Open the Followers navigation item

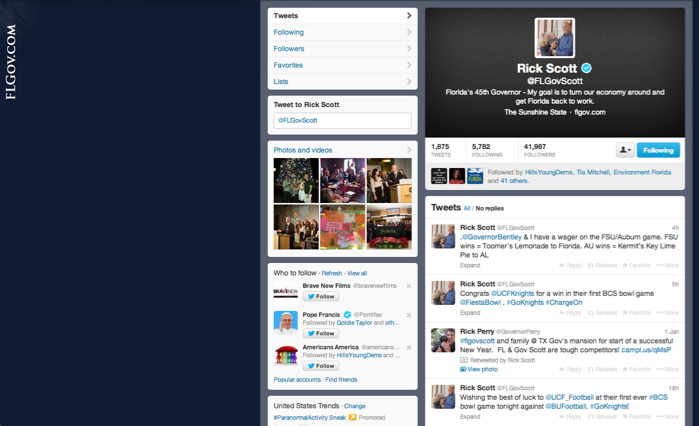coord(342,49)
